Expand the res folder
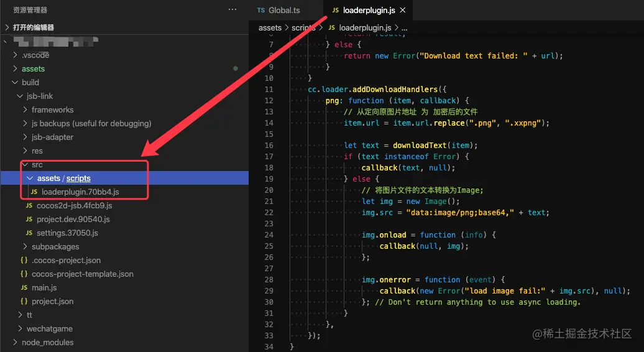The height and width of the screenshot is (352, 644). coord(25,151)
